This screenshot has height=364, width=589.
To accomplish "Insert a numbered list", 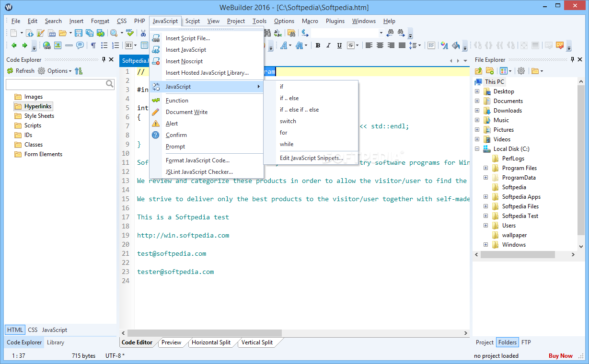I will 115,45.
